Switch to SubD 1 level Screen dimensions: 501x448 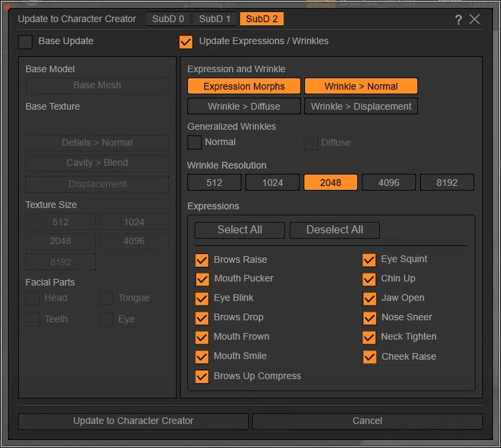(x=215, y=19)
